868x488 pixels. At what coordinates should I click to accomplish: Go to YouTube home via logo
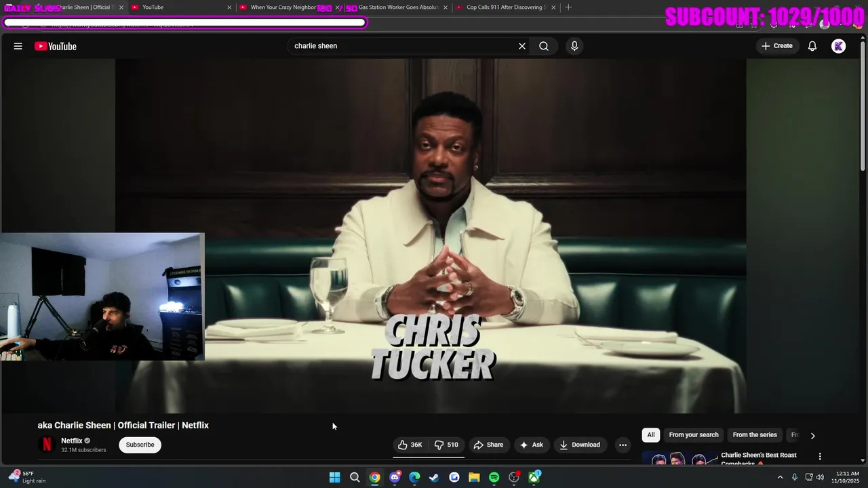pyautogui.click(x=56, y=46)
